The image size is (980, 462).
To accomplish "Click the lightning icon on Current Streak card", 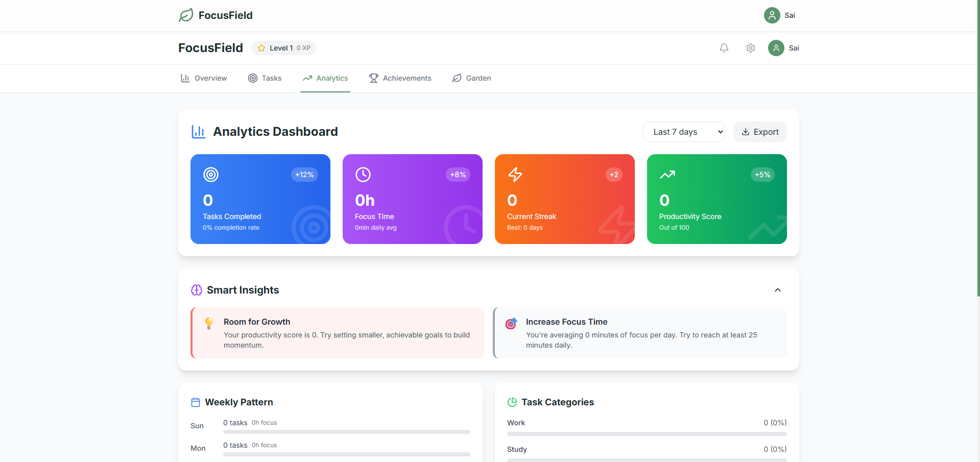I will pos(515,175).
